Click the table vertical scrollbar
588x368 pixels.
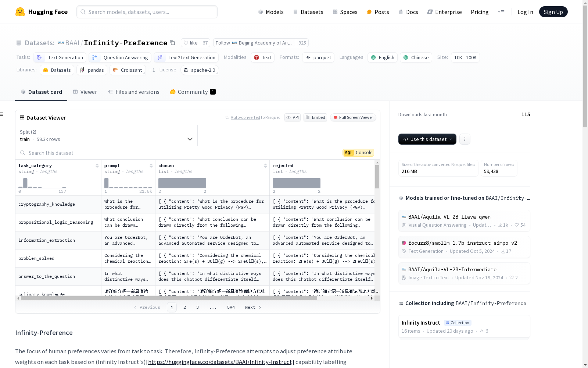377,177
